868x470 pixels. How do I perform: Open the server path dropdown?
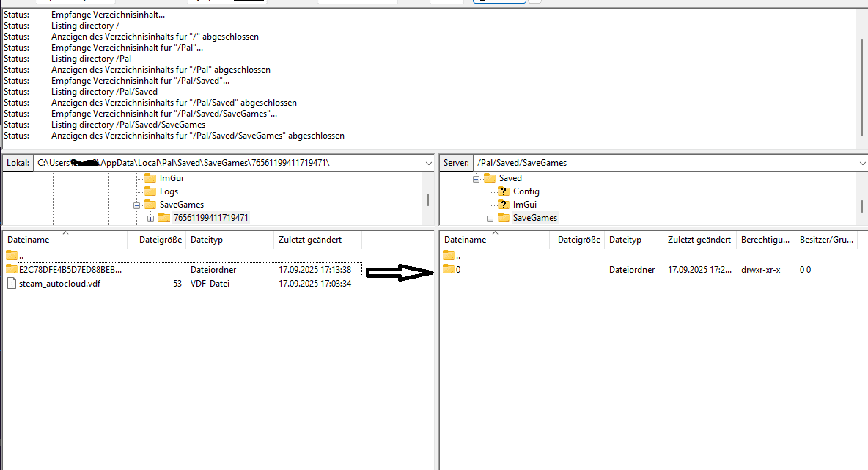tap(861, 163)
